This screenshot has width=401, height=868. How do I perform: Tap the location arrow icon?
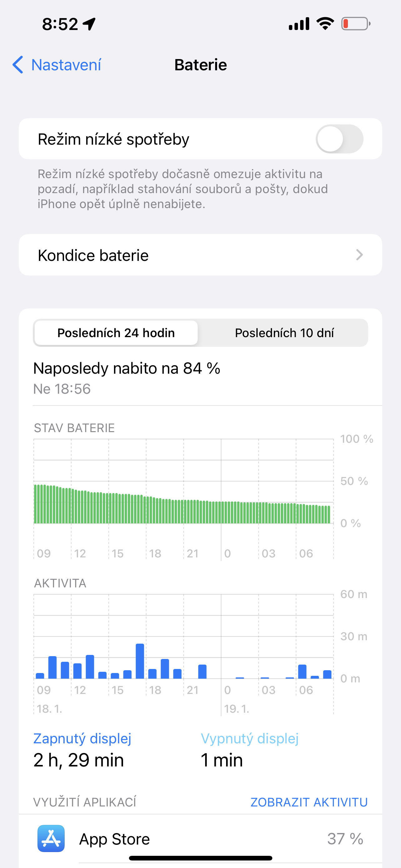point(89,24)
